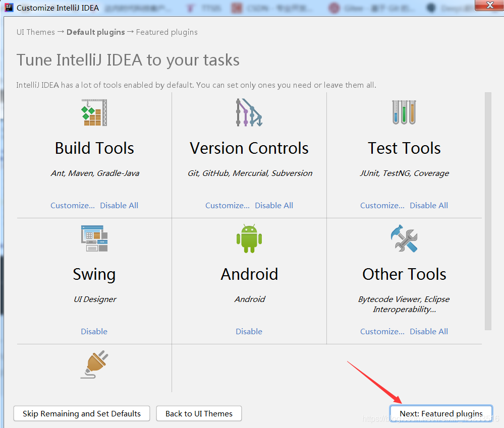Disable all Test Tools plugins
This screenshot has width=504, height=428.
pos(429,206)
